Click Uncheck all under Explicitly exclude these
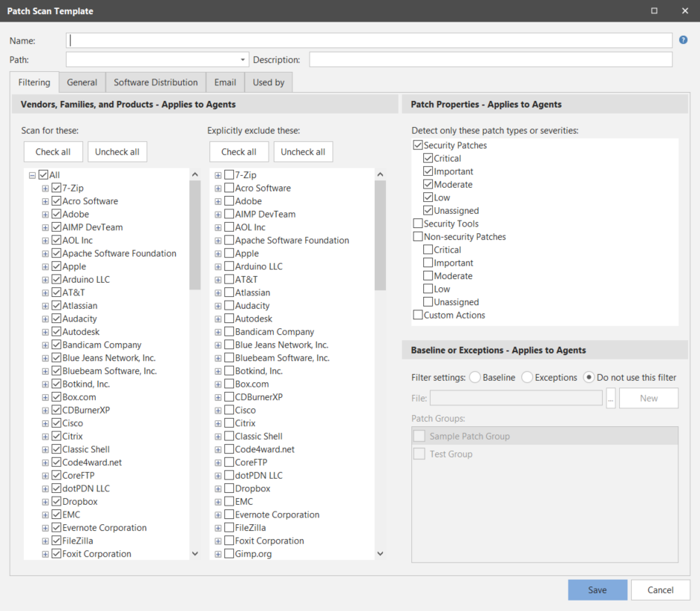 pyautogui.click(x=303, y=152)
